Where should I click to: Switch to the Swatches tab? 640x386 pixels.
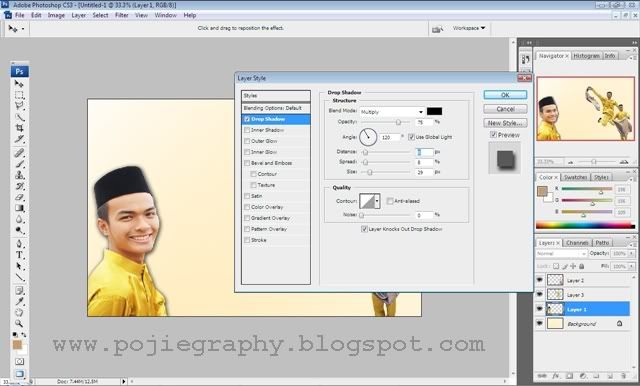coord(575,177)
